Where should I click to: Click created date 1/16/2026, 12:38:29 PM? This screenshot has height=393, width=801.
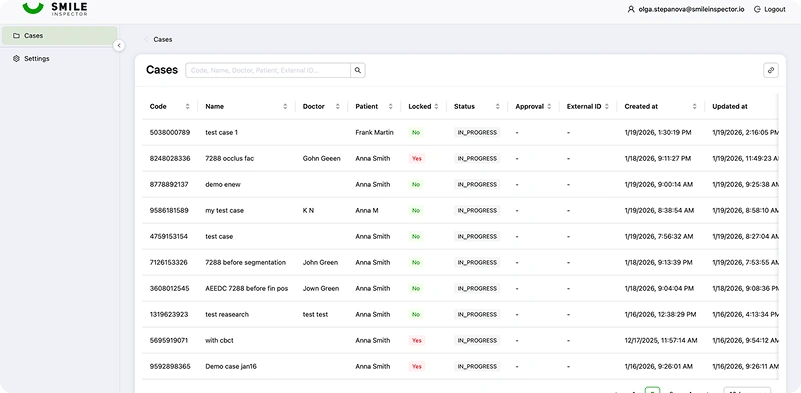point(660,314)
